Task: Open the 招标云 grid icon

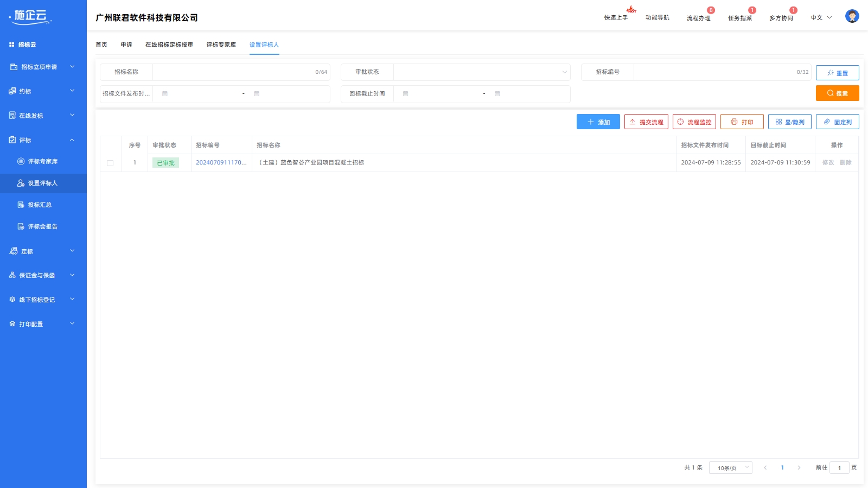Action: [11, 45]
